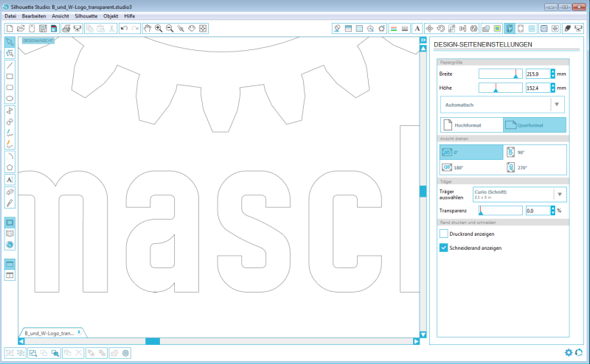Choose the rounded rectangle tool
Image resolution: width=590 pixels, height=364 pixels.
click(10, 87)
